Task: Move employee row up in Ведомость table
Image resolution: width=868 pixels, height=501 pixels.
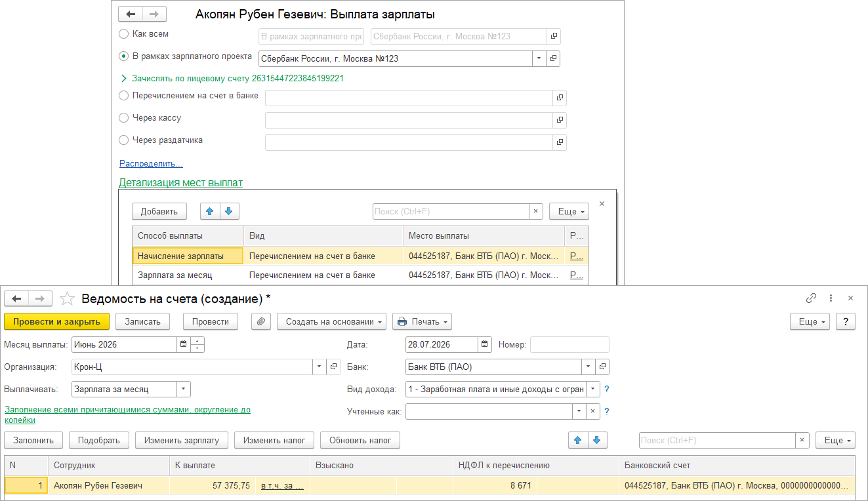Action: coord(577,440)
